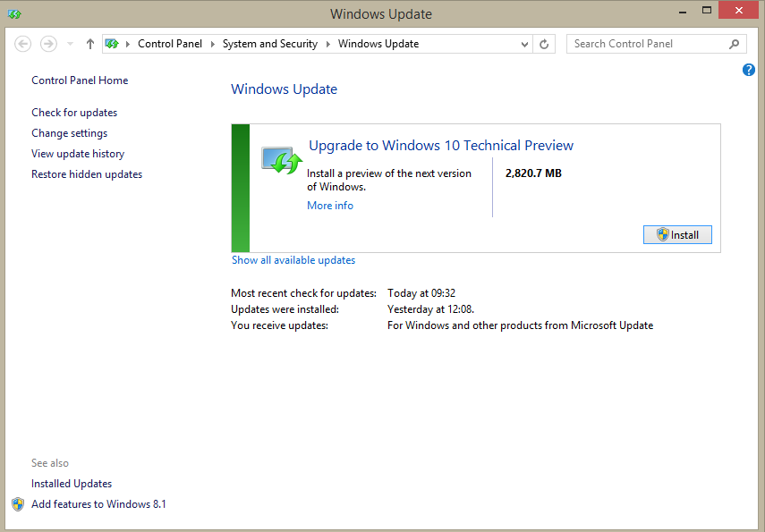Open View update history
The image size is (765, 532).
[78, 154]
